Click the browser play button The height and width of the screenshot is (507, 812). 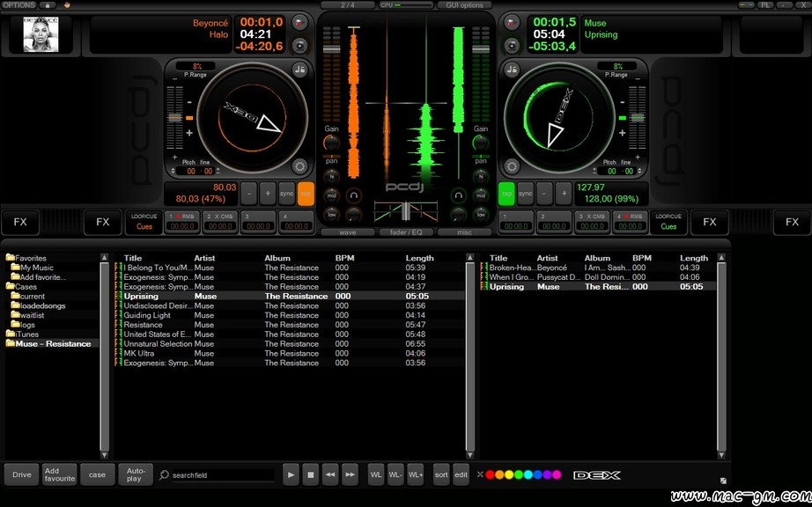tap(291, 474)
